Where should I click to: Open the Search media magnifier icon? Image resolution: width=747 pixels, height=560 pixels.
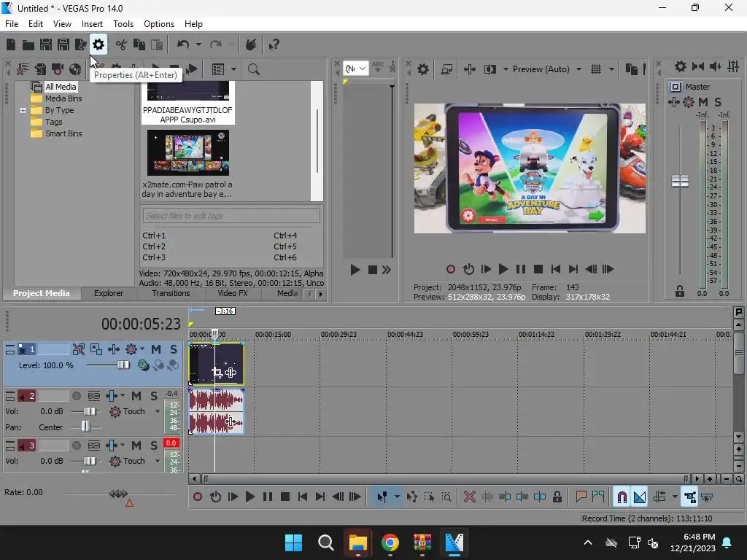click(253, 69)
